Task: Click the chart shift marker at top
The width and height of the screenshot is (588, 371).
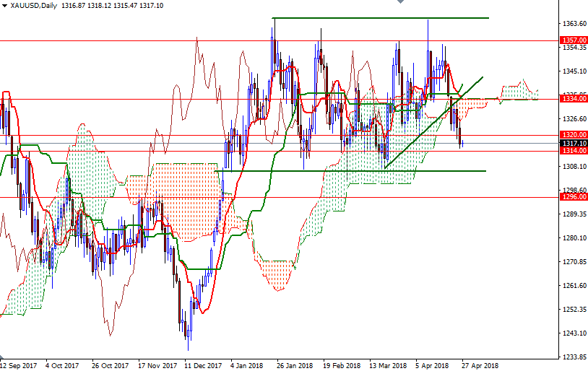Action: coord(400,1)
